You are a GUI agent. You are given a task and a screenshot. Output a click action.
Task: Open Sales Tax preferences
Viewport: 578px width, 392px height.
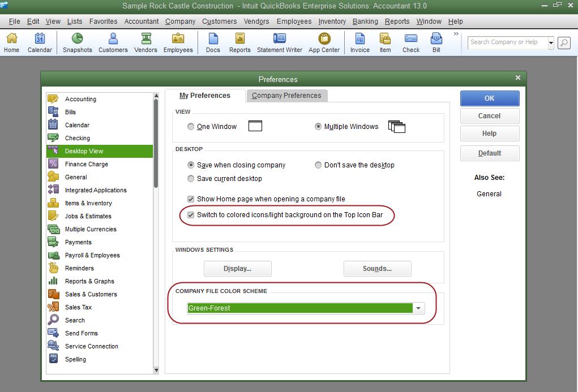click(100, 307)
